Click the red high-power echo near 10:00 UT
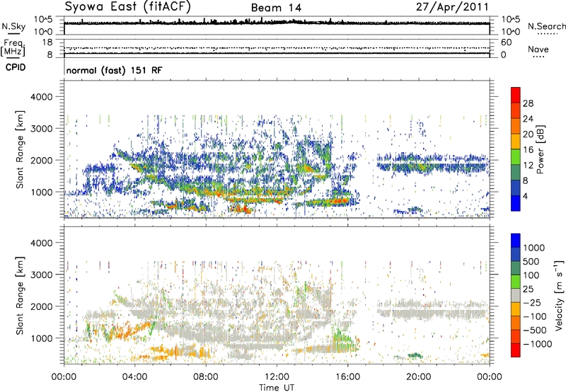Image resolution: width=566 pixels, height=392 pixels. tap(243, 209)
